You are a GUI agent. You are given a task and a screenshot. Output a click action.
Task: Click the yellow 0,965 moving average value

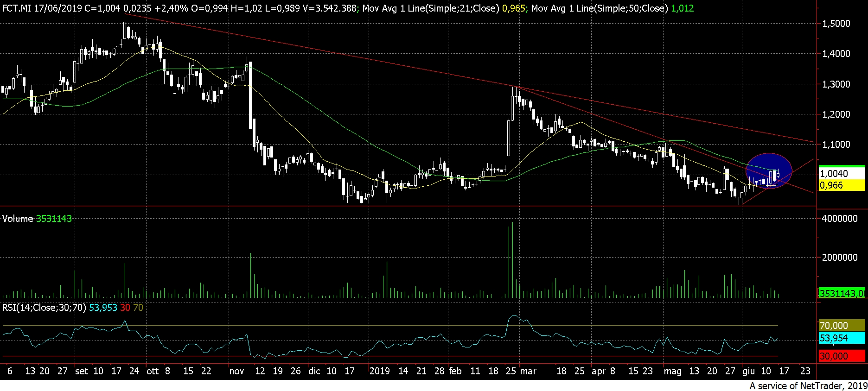(x=514, y=8)
